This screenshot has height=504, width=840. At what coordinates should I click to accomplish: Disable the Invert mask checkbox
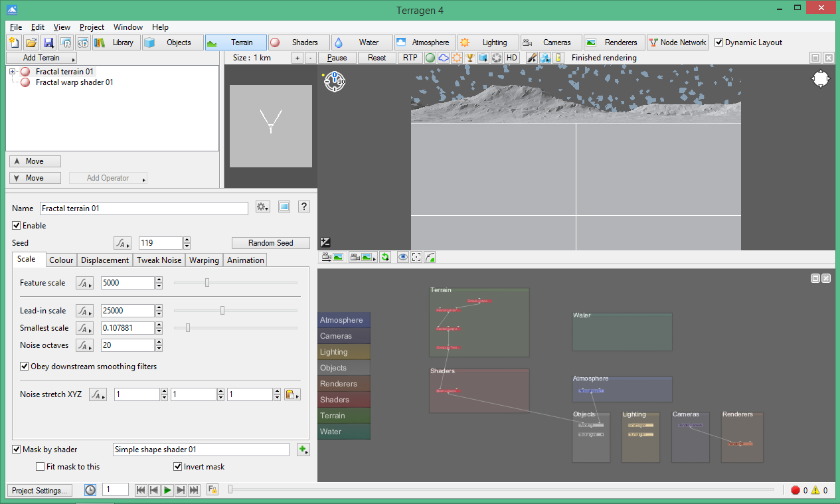pyautogui.click(x=178, y=467)
